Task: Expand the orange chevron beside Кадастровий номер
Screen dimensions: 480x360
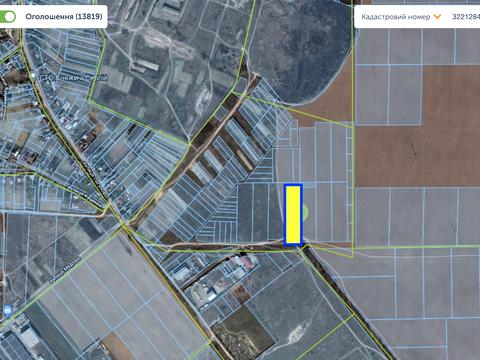Action: pos(437,17)
